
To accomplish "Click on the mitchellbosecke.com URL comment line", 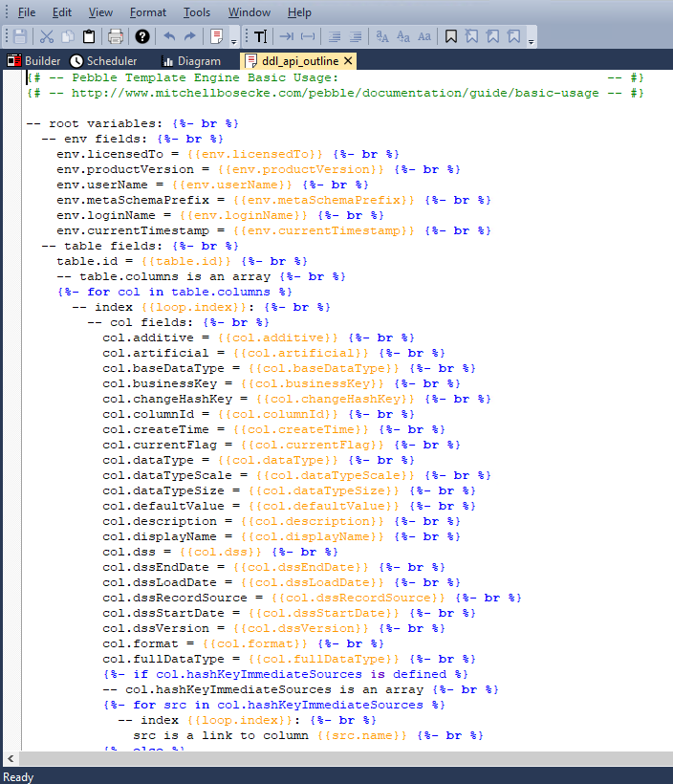I will [x=336, y=93].
